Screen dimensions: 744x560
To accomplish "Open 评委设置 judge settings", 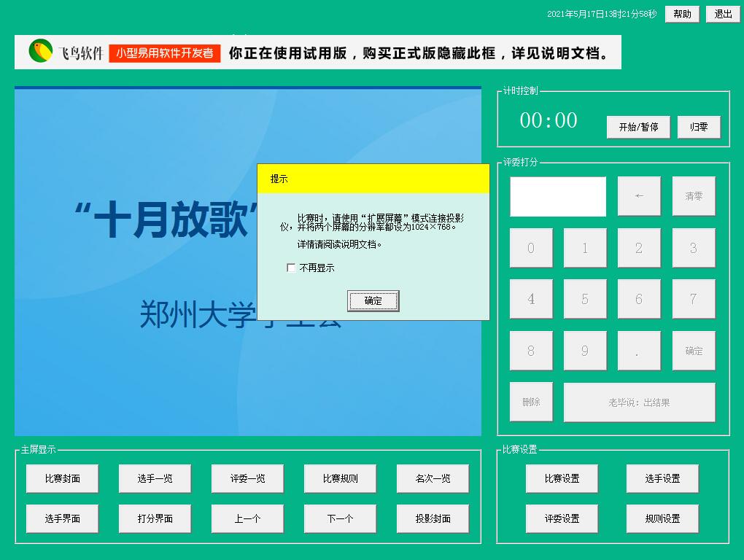I will [561, 518].
